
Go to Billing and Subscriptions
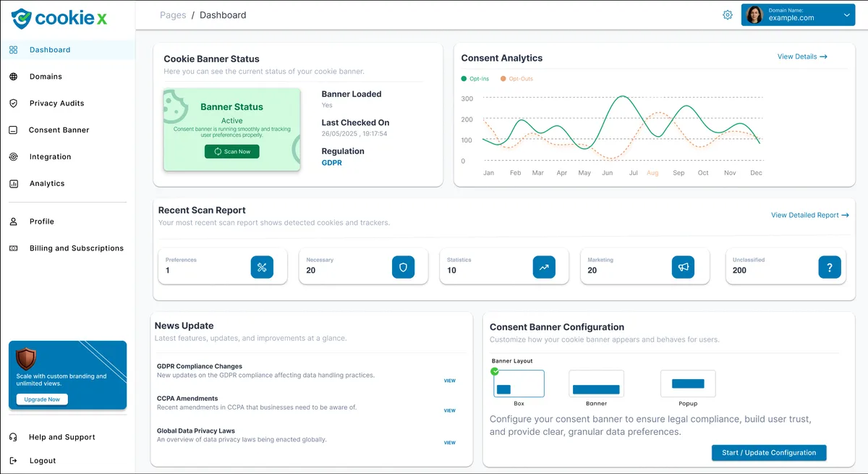[x=76, y=248]
